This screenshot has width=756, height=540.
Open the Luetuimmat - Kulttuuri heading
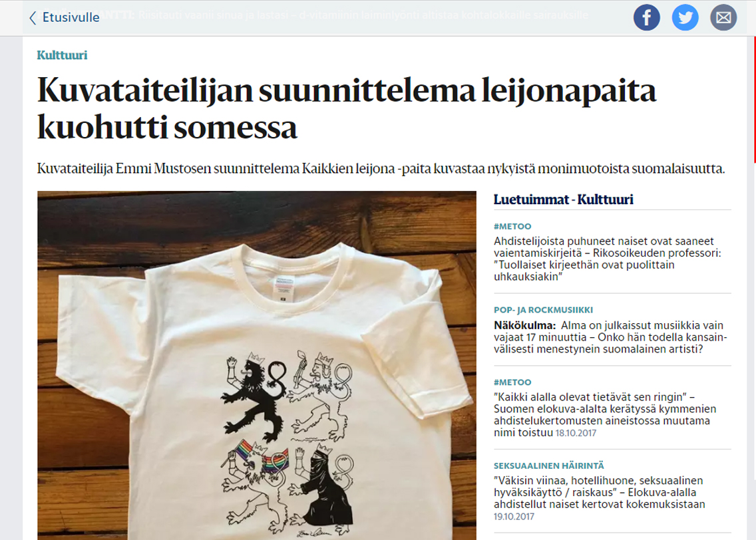[x=563, y=200]
